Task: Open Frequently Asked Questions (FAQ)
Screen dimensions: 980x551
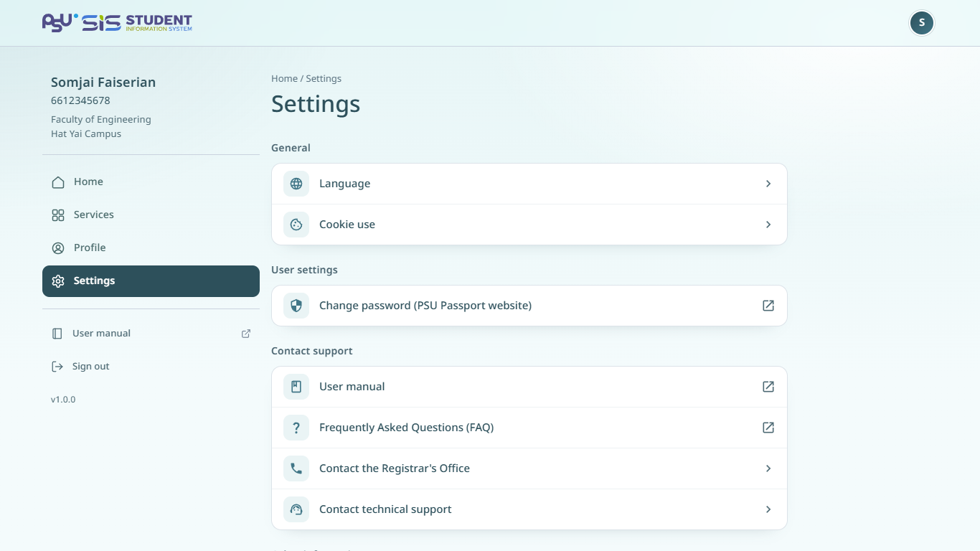Action: [529, 428]
